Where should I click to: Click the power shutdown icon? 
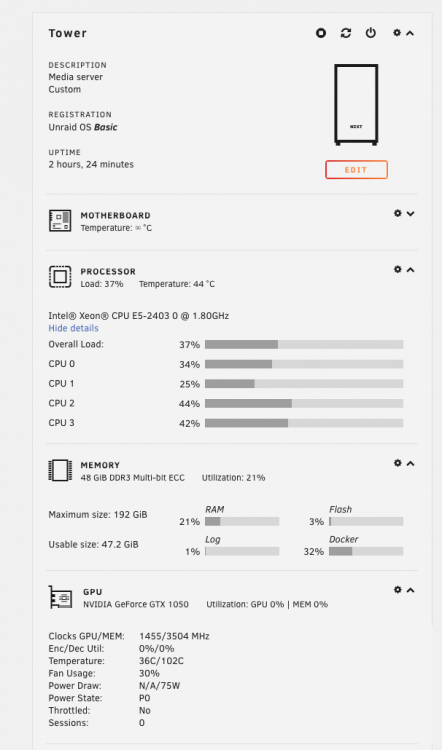click(x=371, y=33)
